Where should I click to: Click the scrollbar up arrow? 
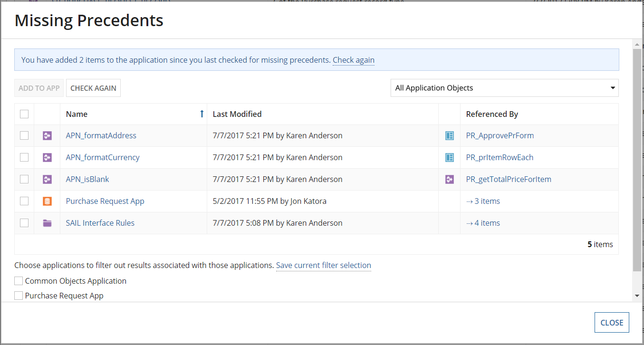pyautogui.click(x=637, y=45)
